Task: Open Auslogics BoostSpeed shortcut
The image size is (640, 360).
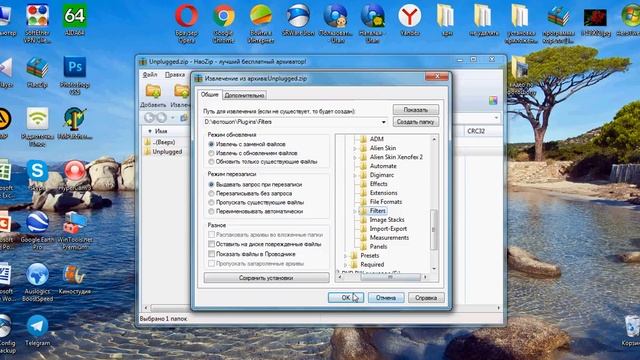Action: pos(37,274)
